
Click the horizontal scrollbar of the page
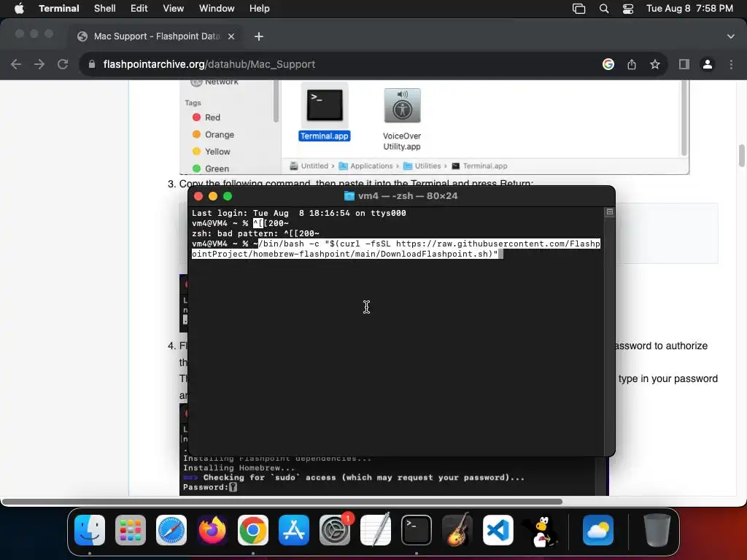(x=282, y=502)
